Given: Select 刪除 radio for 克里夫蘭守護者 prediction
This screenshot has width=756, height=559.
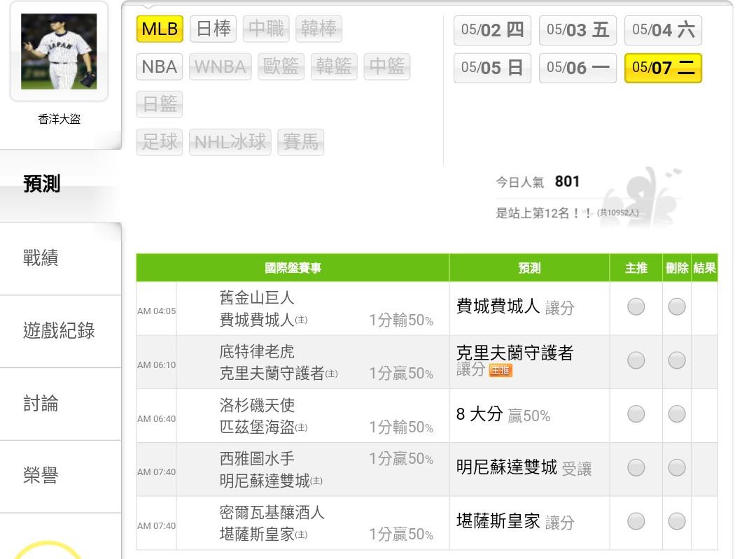Looking at the screenshot, I should tap(677, 360).
